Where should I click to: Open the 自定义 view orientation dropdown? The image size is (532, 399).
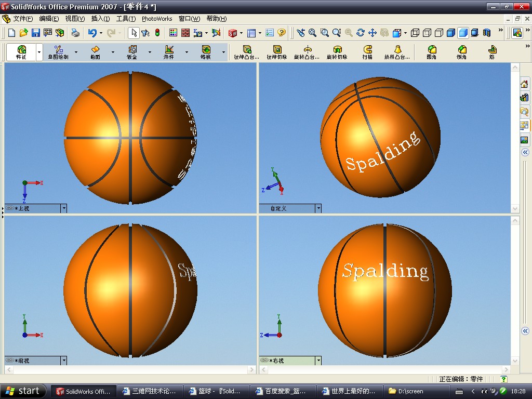tap(318, 208)
